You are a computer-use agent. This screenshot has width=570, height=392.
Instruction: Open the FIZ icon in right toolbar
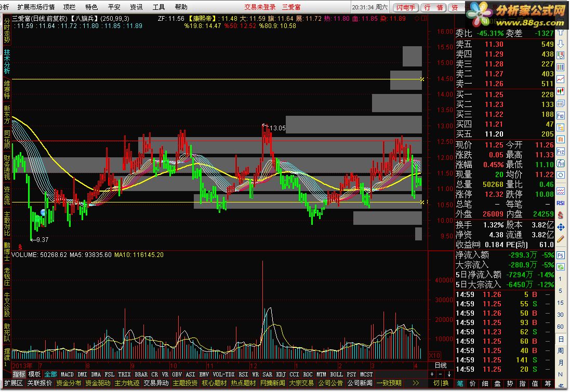(x=561, y=152)
